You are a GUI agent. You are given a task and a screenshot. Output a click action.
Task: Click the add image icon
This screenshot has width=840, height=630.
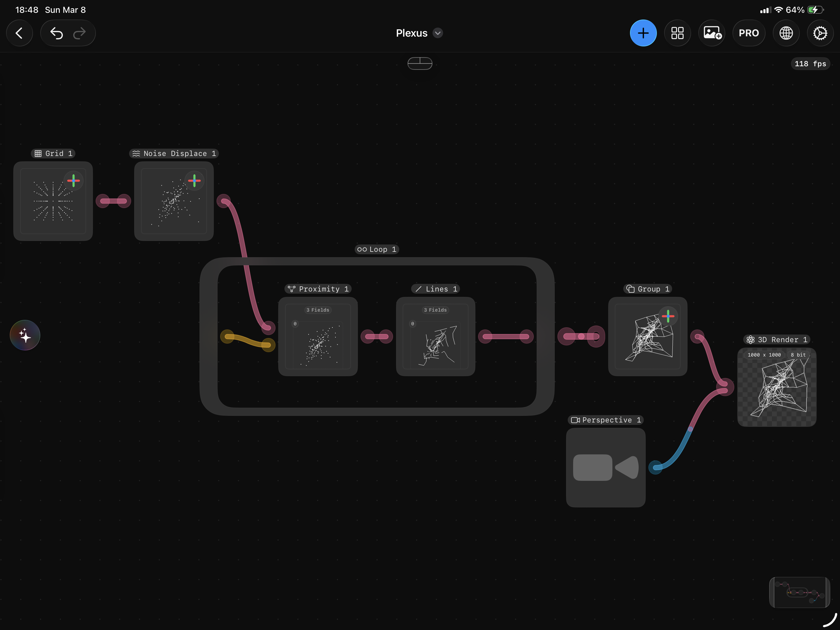711,33
